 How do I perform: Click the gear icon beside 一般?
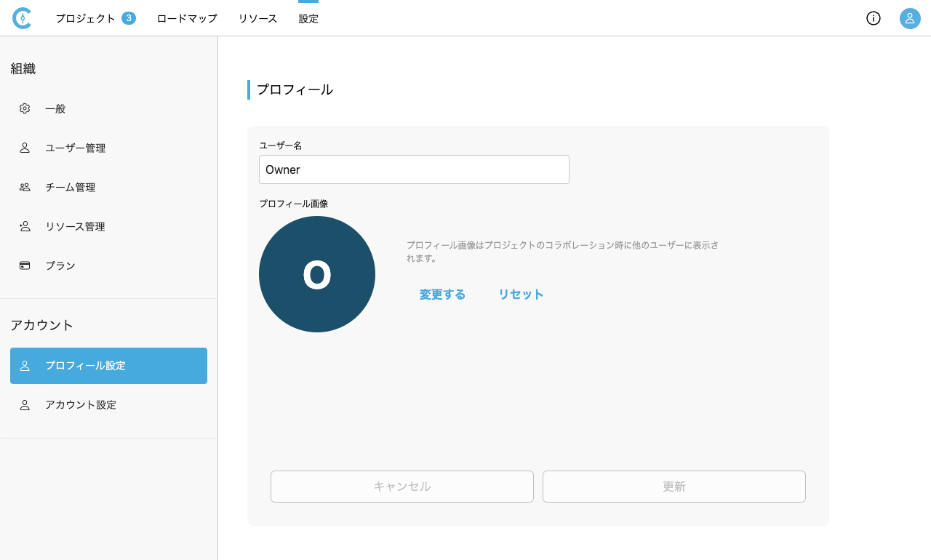[25, 108]
